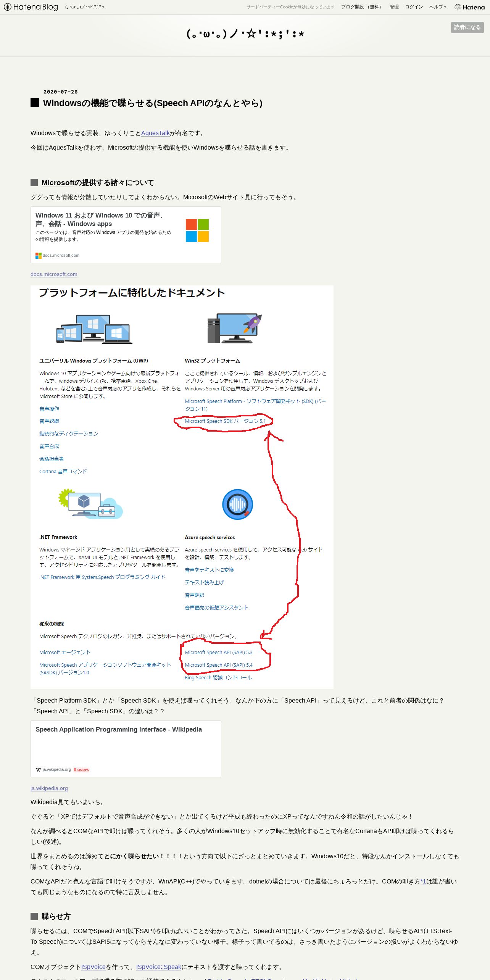This screenshot has height=980, width=490.
Task: Click the 喋らせ方 section heading
Action: click(x=56, y=916)
